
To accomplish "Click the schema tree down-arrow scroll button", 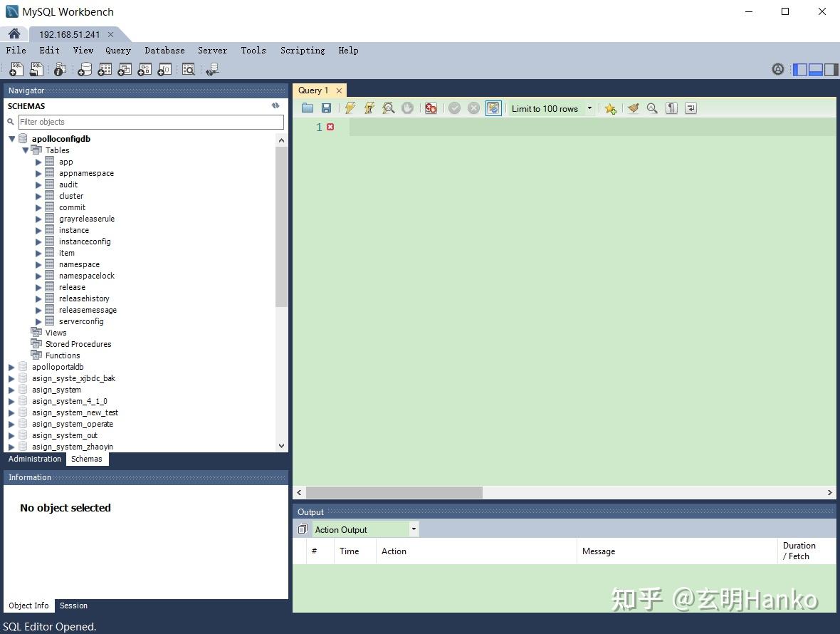I will click(281, 446).
